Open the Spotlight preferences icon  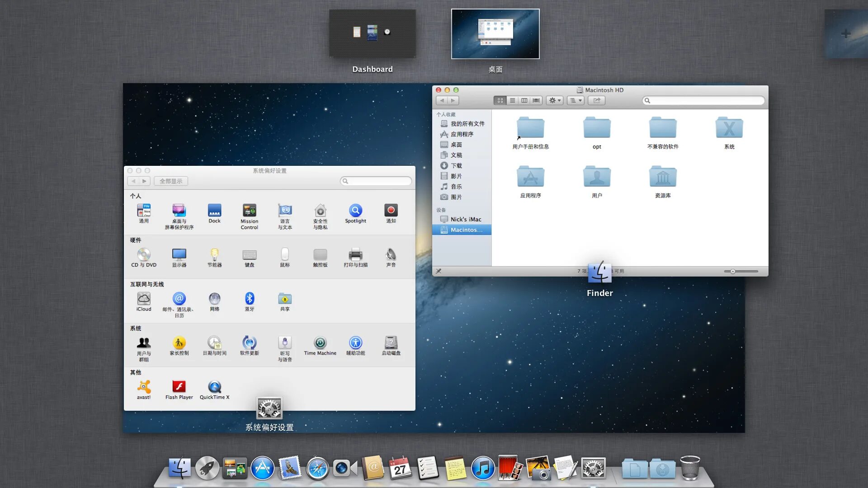355,211
